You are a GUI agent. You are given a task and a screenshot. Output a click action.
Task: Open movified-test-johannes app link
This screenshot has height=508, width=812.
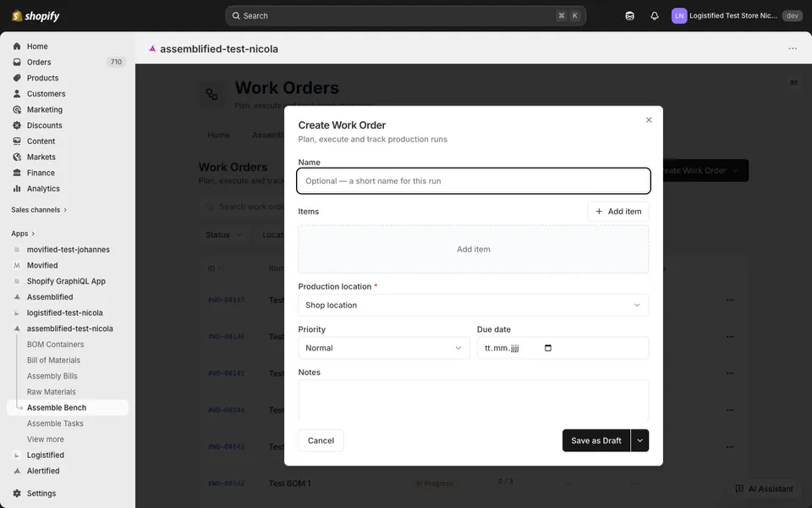click(69, 250)
